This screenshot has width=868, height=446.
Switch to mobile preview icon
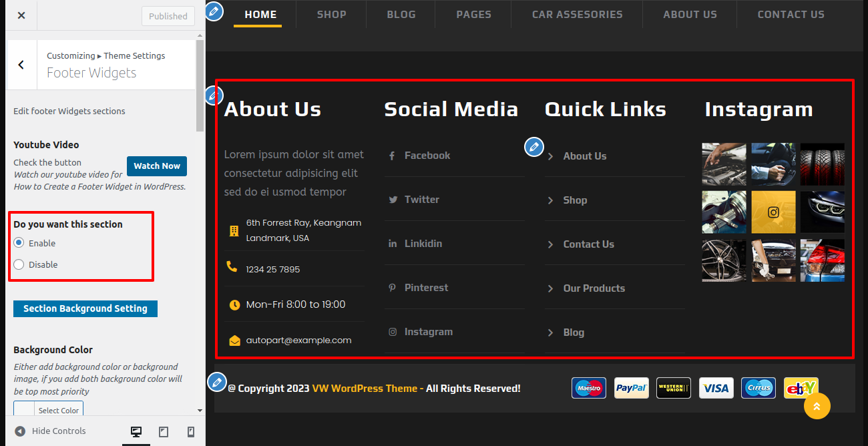191,432
